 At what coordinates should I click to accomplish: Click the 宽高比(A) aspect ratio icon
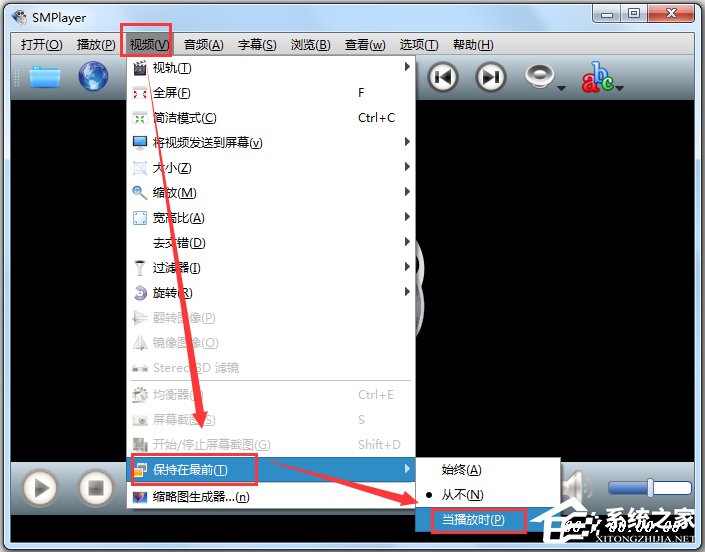pyautogui.click(x=140, y=218)
